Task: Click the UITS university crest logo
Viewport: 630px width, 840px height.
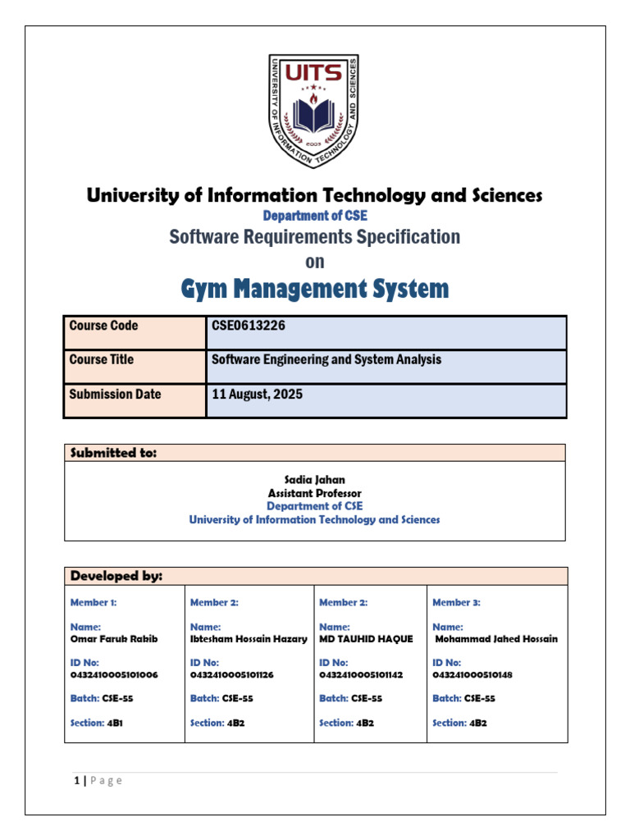Action: pyautogui.click(x=313, y=111)
